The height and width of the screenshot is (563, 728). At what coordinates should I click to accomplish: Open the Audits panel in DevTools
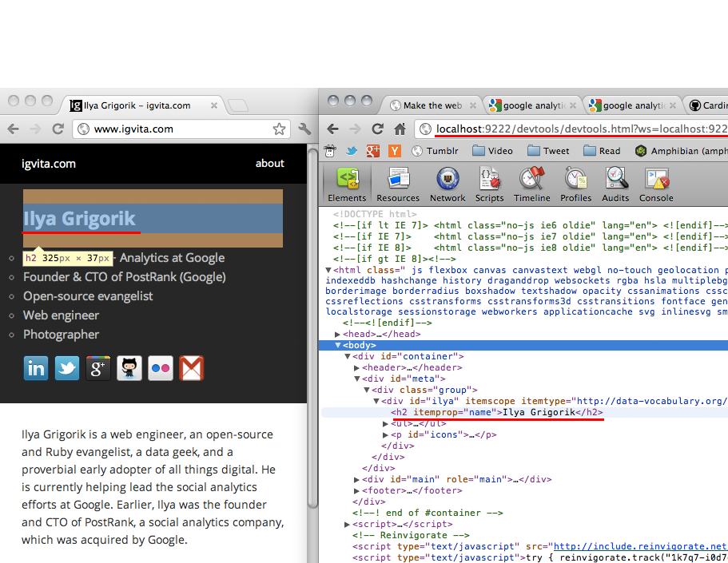(x=615, y=184)
